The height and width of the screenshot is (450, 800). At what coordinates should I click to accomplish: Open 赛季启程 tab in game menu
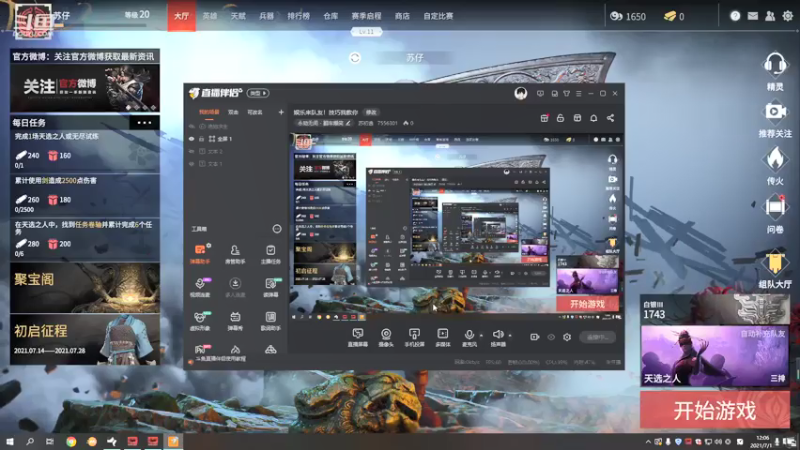click(x=366, y=16)
